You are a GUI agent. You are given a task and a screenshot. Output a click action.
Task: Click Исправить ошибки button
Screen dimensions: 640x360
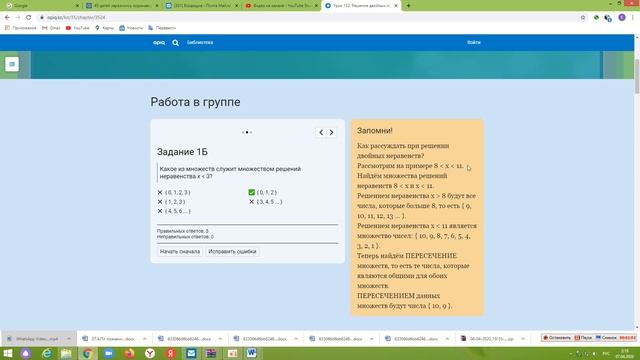point(232,251)
